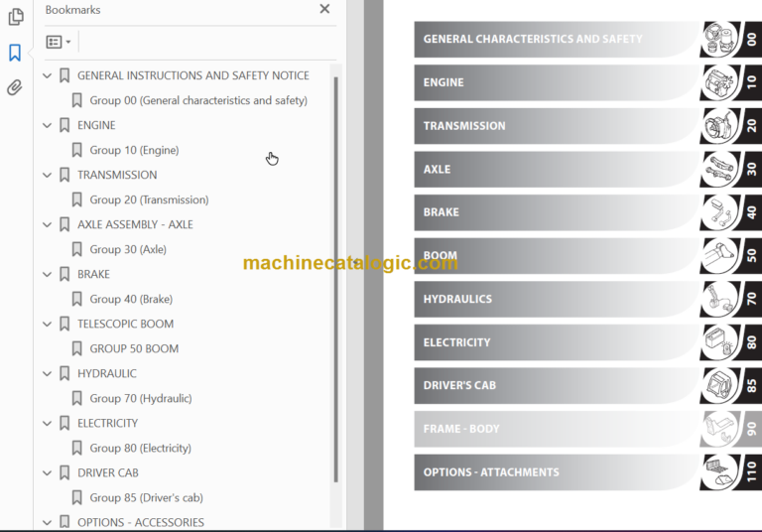Open the FRAME - BODY section banner
762x532 pixels.
click(557, 429)
